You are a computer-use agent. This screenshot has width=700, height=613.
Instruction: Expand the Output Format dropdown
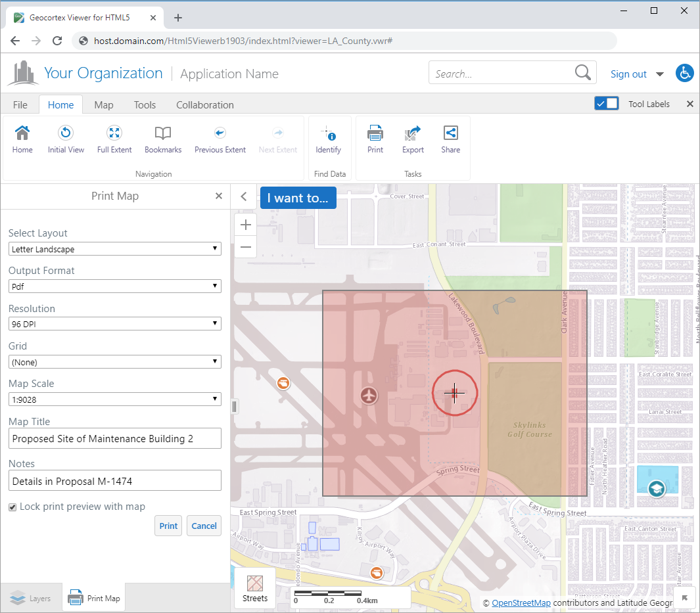[115, 287]
